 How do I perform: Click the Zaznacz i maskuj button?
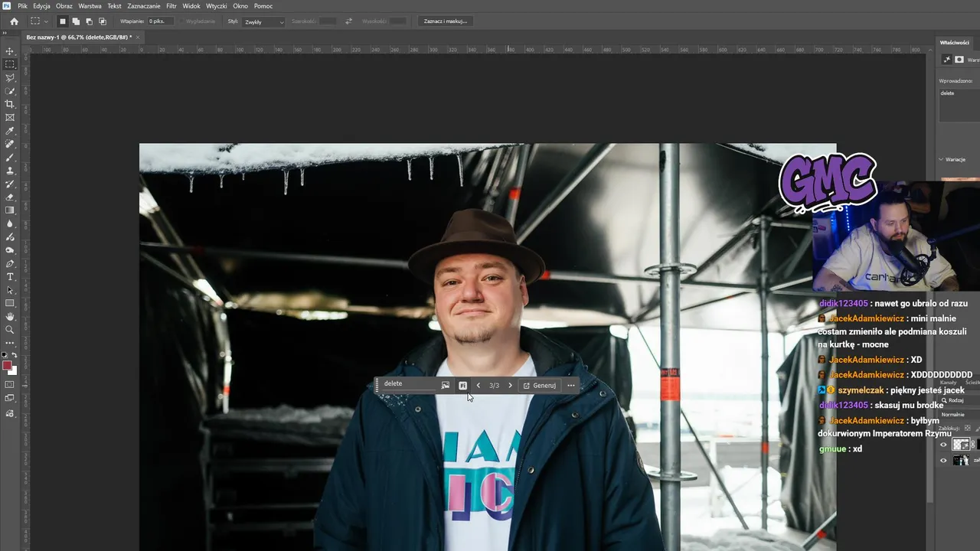click(x=446, y=21)
